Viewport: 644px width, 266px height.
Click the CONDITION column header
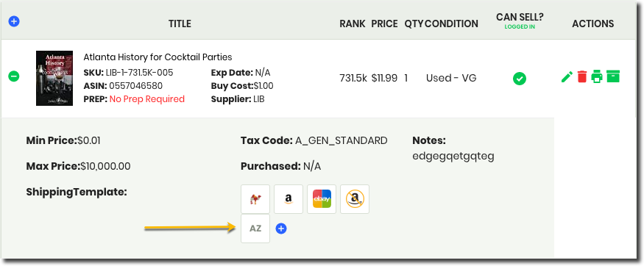[x=451, y=24]
